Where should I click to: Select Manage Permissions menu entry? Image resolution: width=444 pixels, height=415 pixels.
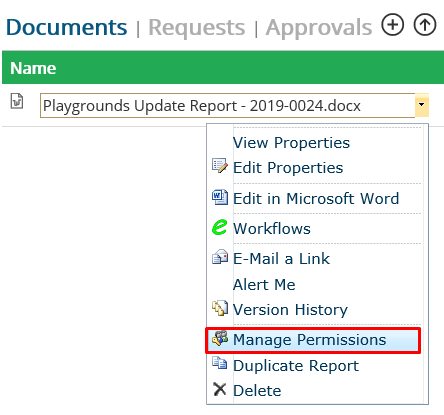click(x=313, y=340)
